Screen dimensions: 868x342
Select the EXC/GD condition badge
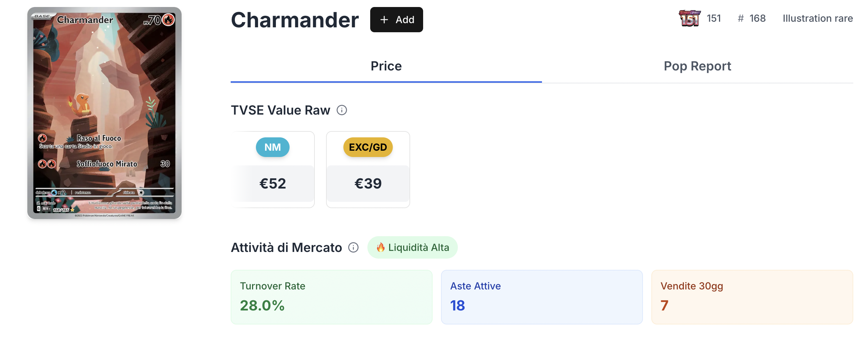368,147
